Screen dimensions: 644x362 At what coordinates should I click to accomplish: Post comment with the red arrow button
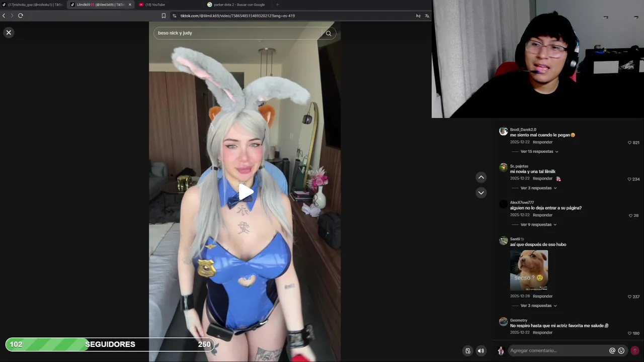tap(635, 350)
